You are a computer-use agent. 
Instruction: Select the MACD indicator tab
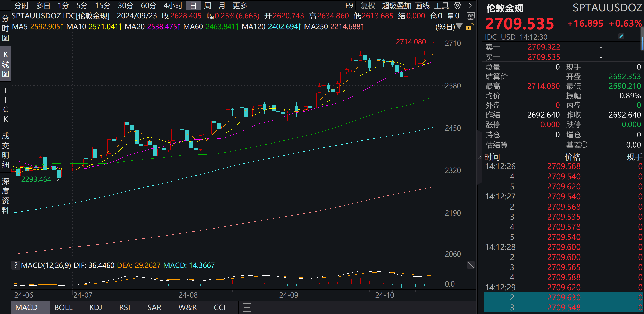30,307
